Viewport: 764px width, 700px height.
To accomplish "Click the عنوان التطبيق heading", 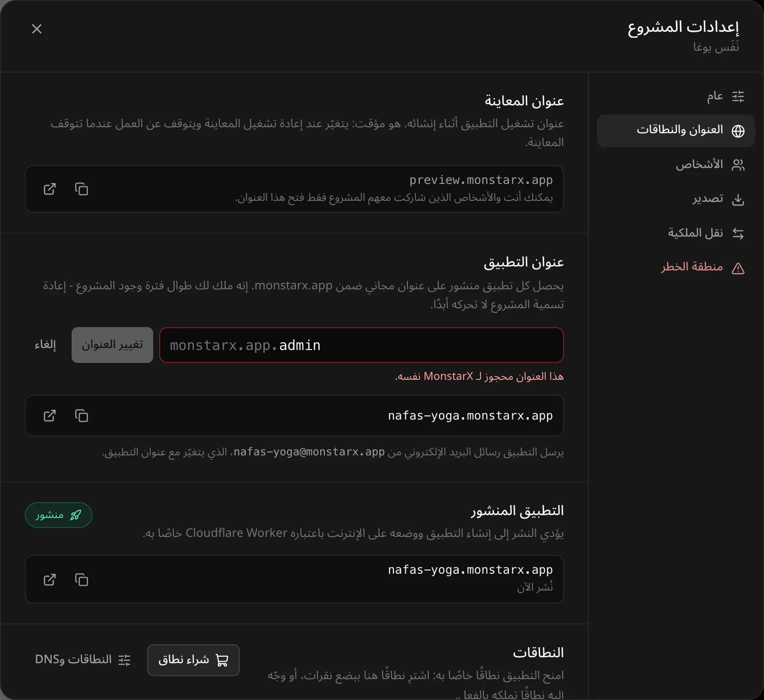I will (524, 262).
